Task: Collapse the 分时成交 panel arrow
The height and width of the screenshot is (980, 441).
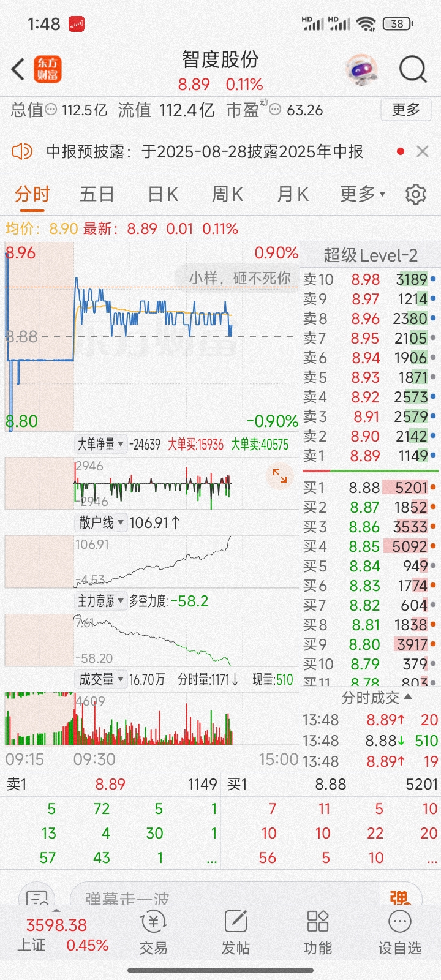Action: pos(408,697)
